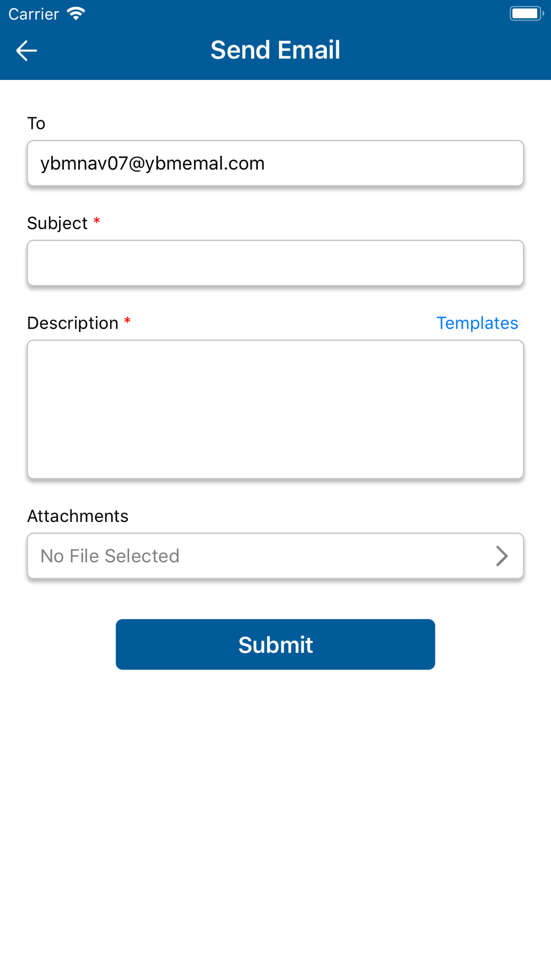
Task: Tap the ybmnav07@ybmemal.com address text
Action: pyautogui.click(x=153, y=163)
